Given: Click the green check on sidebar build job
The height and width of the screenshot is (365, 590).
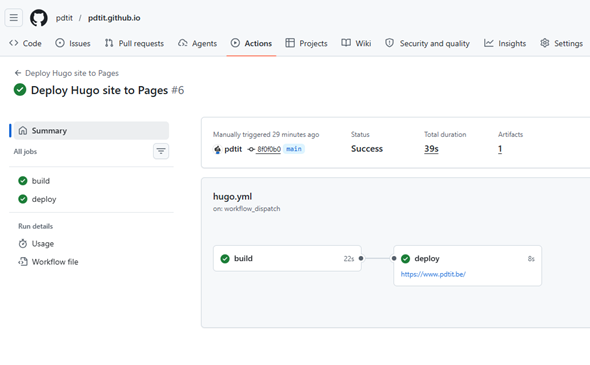Looking at the screenshot, I should click(23, 181).
